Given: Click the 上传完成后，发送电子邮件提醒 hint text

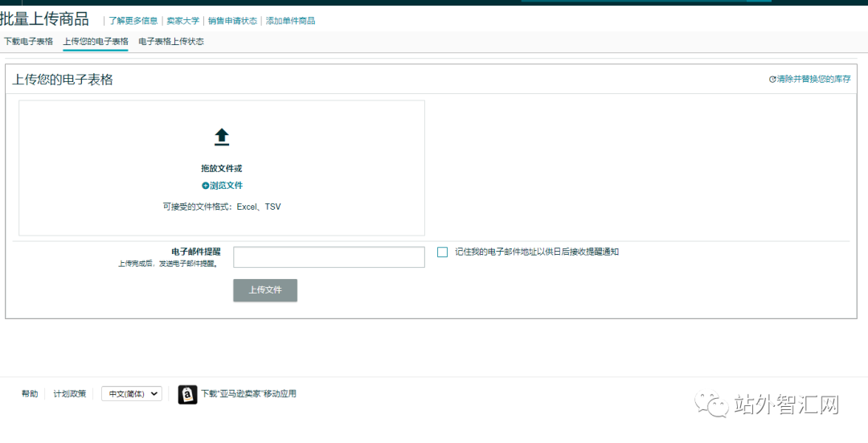Looking at the screenshot, I should [168, 265].
